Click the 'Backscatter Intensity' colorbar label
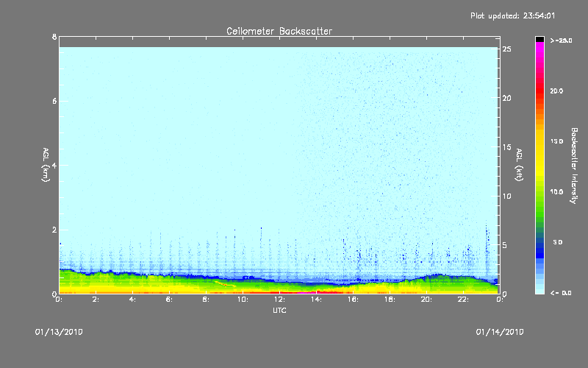 574,166
